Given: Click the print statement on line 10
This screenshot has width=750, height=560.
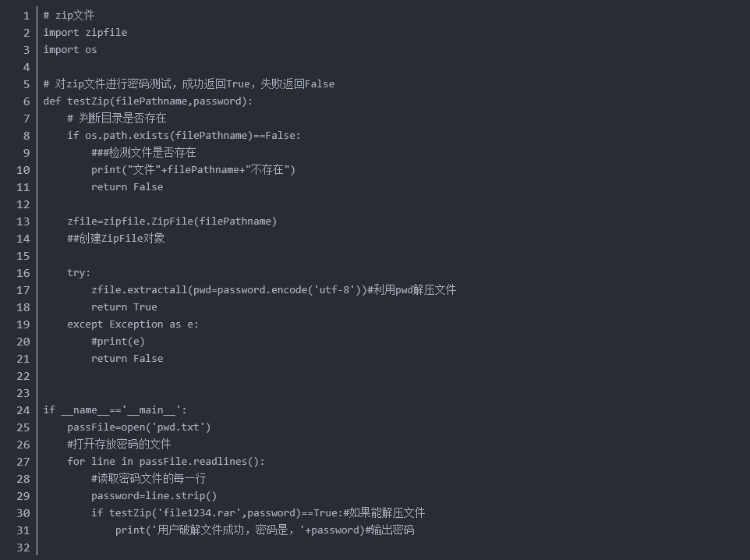Looking at the screenshot, I should 193,170.
